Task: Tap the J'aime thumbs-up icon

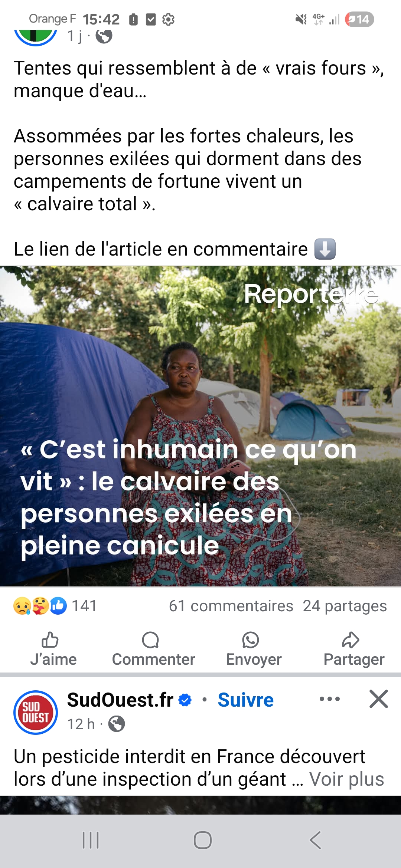Action: pyautogui.click(x=50, y=640)
